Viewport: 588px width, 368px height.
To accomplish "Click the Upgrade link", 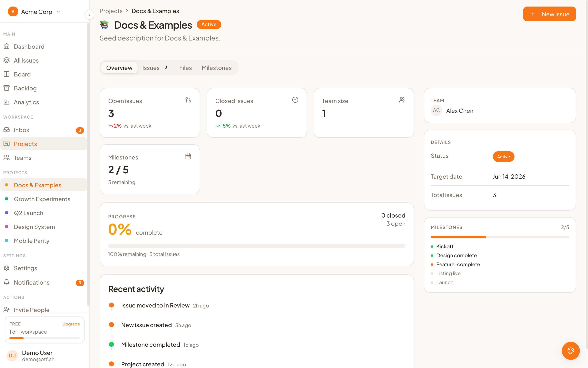I will tap(71, 324).
